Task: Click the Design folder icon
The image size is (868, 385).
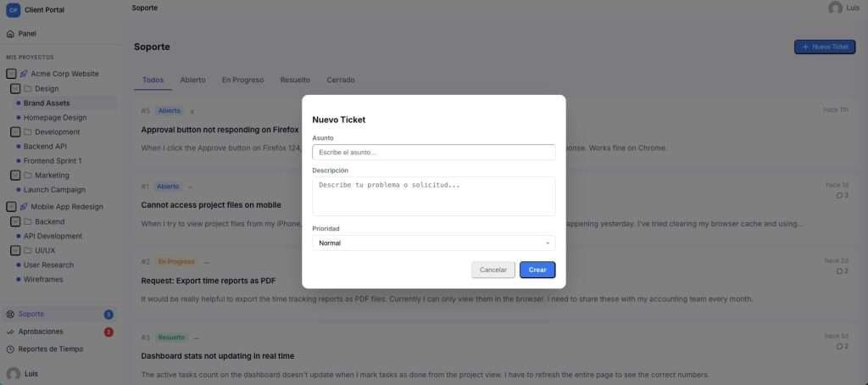Action: tap(28, 89)
